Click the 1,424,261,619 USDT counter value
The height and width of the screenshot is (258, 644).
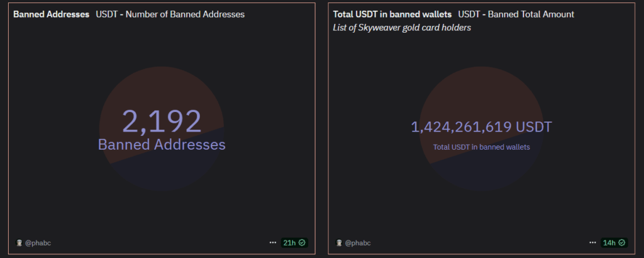481,127
